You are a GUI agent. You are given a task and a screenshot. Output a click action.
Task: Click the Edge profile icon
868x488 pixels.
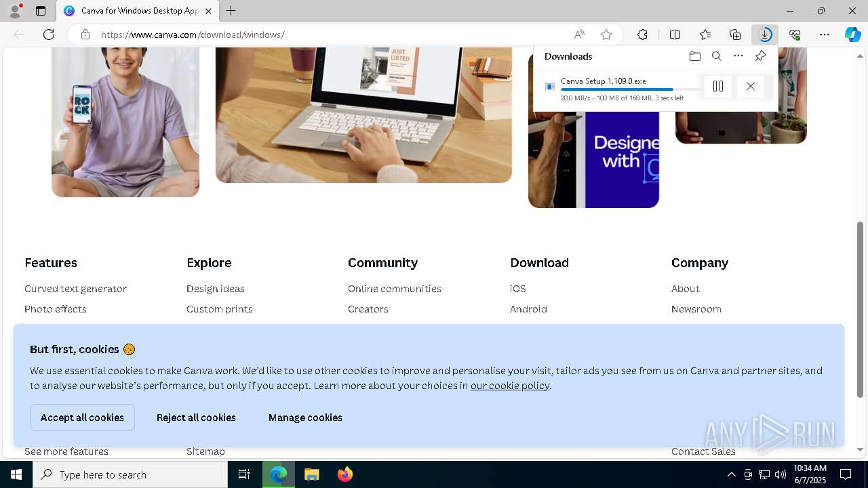tap(15, 10)
